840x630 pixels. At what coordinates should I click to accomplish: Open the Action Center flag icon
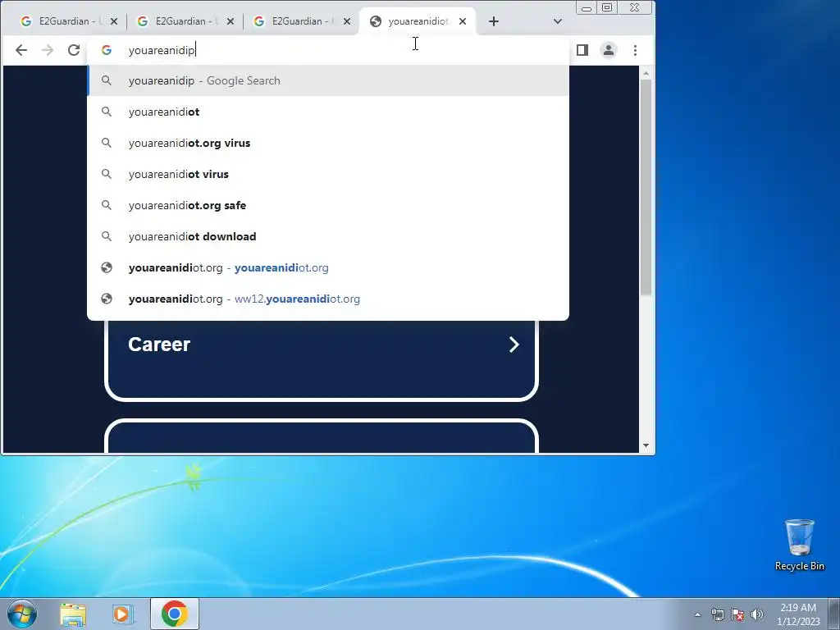[737, 614]
